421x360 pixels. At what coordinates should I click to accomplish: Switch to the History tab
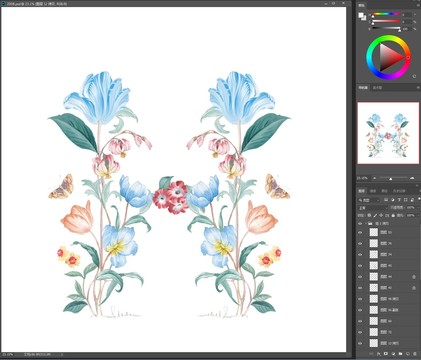tap(399, 191)
